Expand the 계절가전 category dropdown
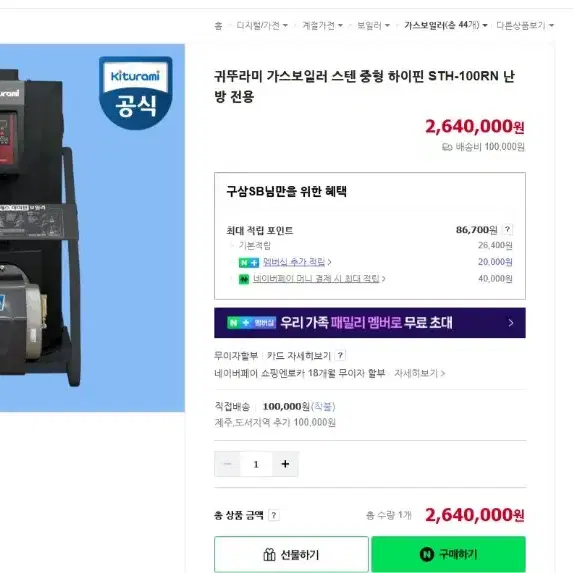 coord(322,25)
